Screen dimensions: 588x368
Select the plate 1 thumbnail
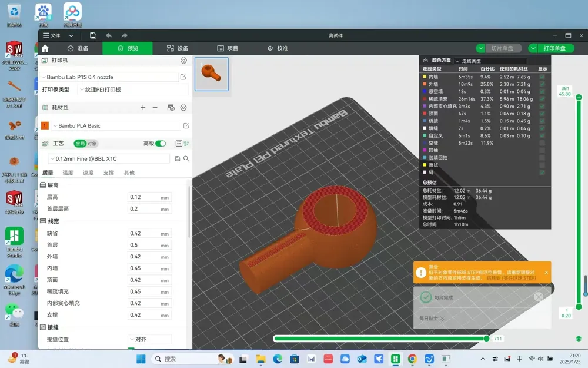(x=212, y=74)
